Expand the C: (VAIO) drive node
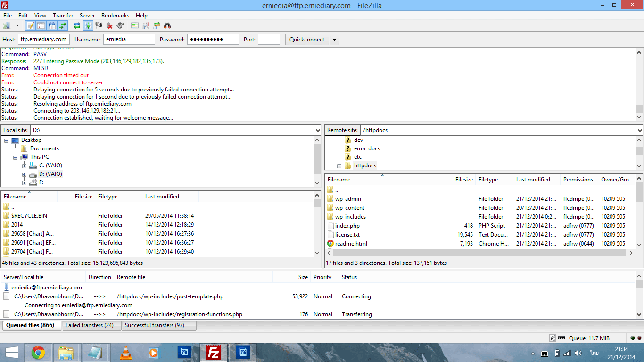The height and width of the screenshot is (362, 644). coord(25,165)
